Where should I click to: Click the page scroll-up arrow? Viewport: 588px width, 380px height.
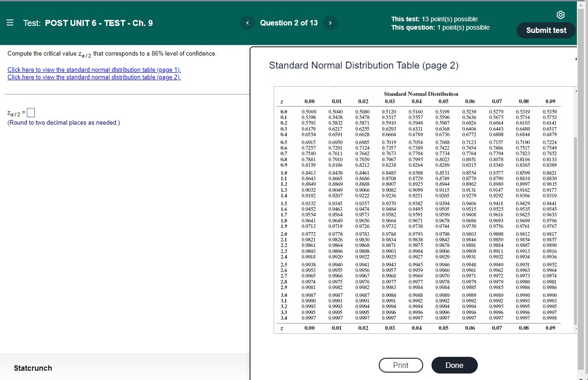[580, 5]
